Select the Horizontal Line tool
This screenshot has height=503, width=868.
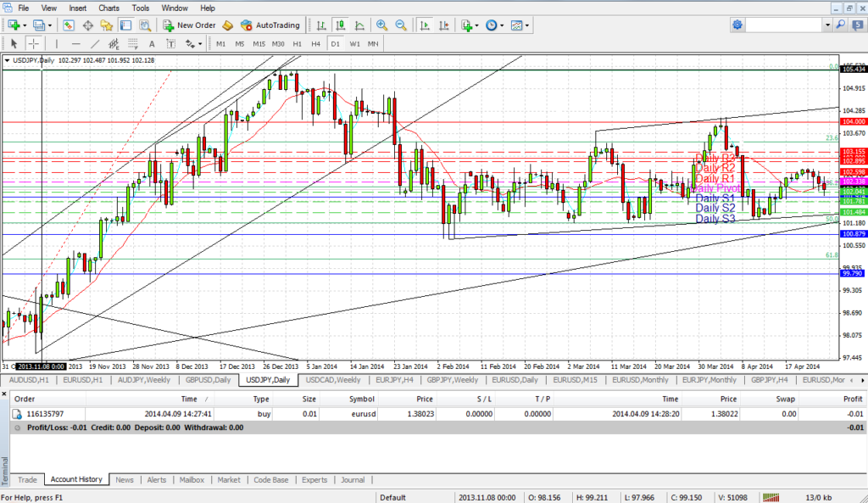point(75,43)
